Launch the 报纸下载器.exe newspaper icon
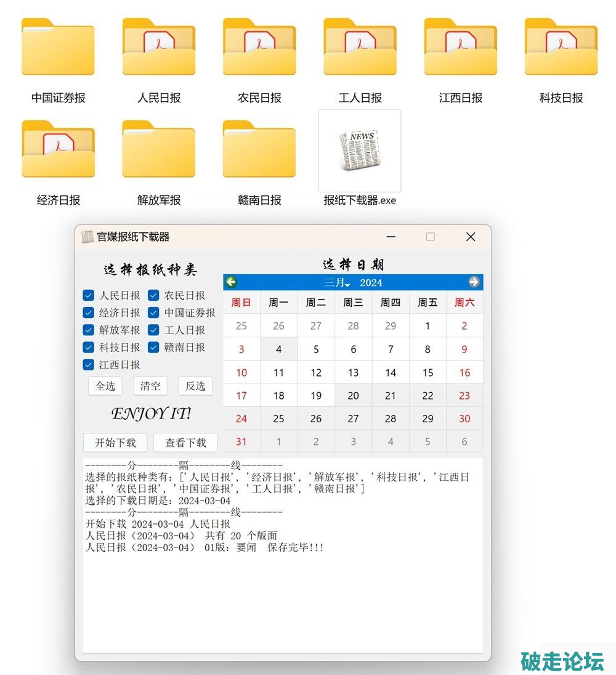This screenshot has height=675, width=616. (360, 151)
